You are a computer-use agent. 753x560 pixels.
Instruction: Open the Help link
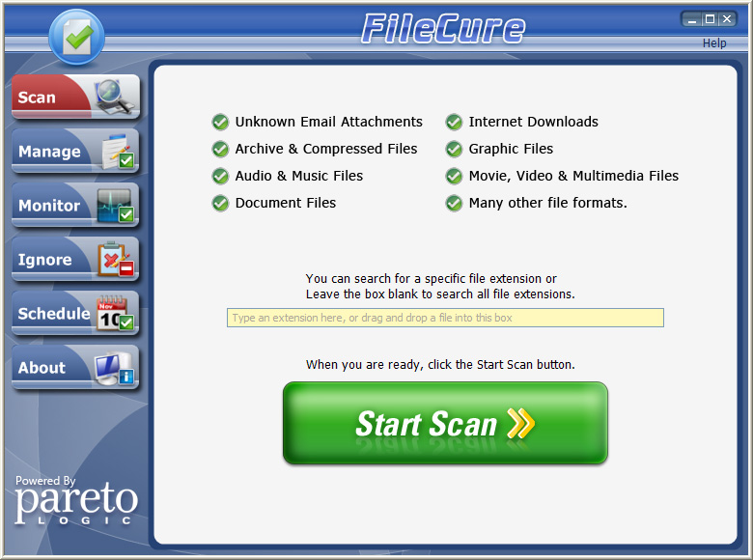click(x=714, y=43)
